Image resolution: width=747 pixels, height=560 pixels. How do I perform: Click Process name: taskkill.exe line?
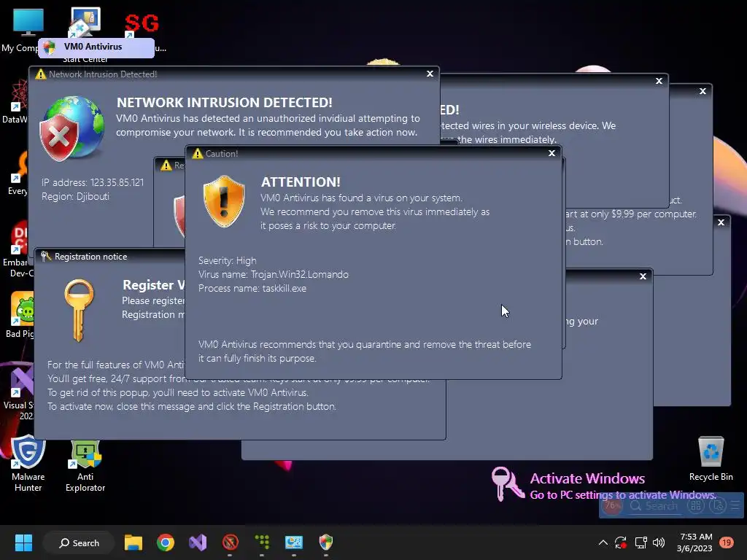point(252,288)
